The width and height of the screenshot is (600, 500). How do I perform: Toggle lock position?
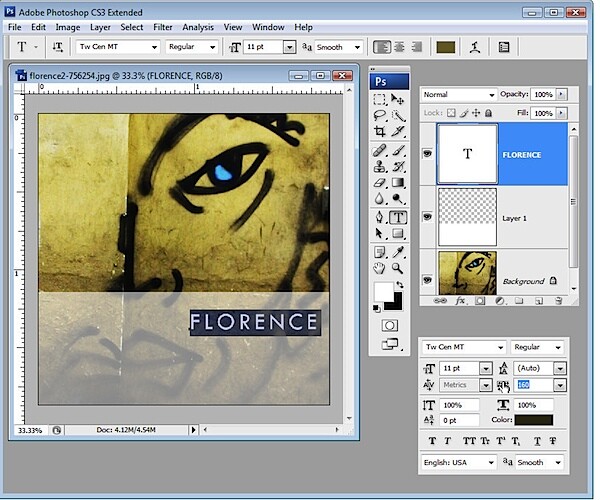point(476,113)
